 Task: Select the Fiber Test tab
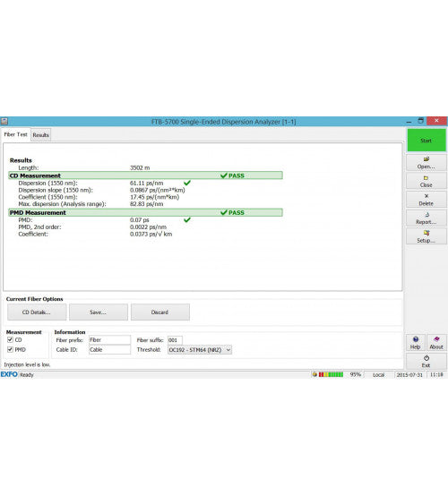tap(15, 134)
